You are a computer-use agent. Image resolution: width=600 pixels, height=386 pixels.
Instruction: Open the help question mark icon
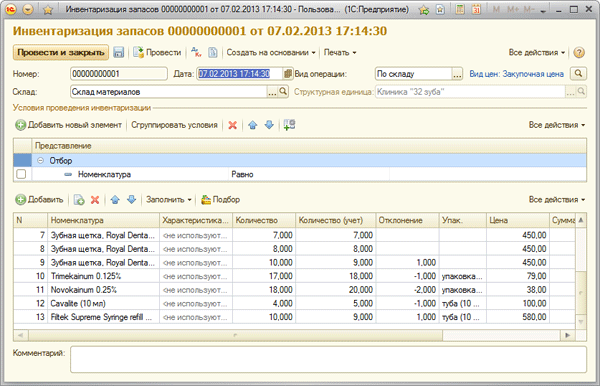coord(579,52)
